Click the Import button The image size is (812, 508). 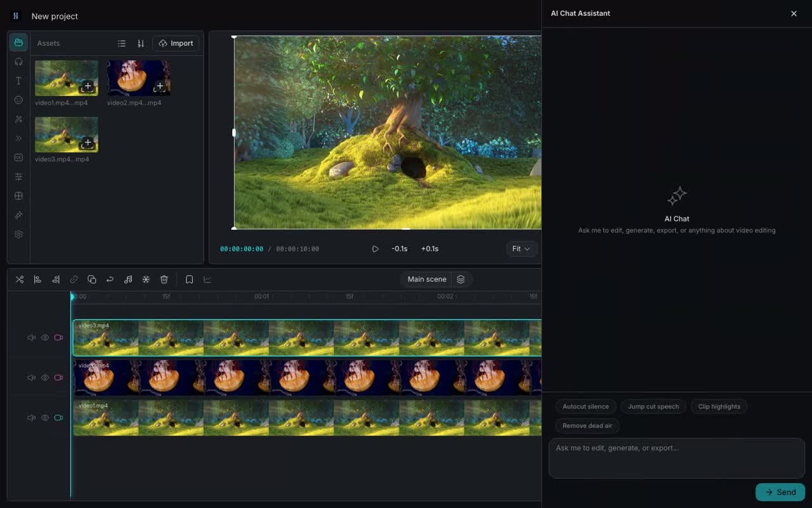point(176,43)
